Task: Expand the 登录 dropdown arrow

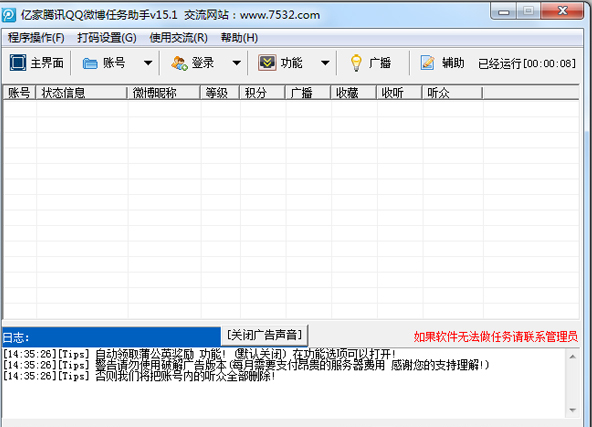Action: (x=236, y=63)
